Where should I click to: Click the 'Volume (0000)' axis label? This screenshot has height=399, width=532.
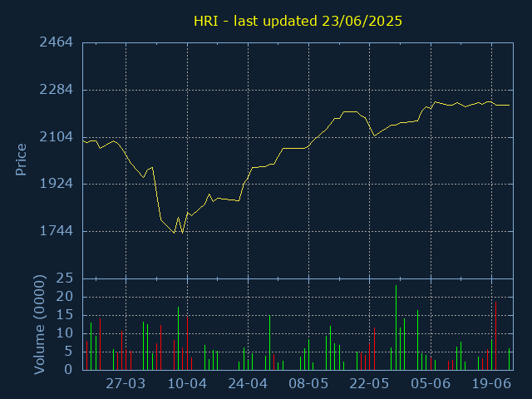(39, 325)
